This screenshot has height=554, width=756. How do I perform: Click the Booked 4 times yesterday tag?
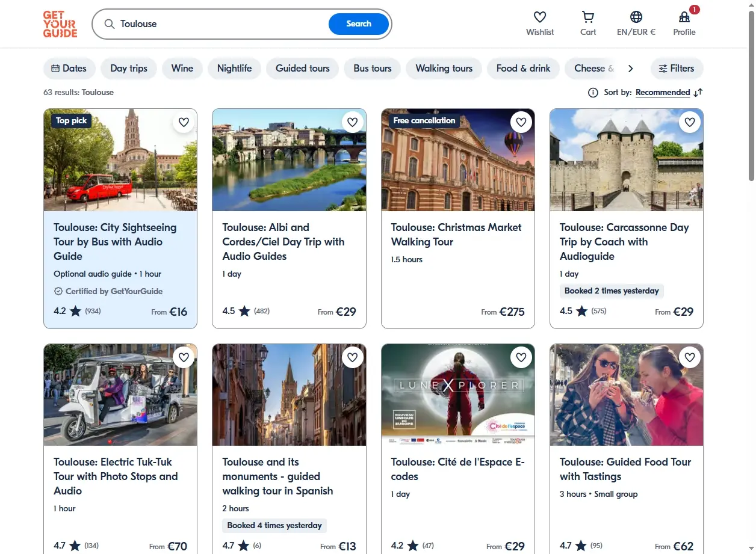[274, 526]
